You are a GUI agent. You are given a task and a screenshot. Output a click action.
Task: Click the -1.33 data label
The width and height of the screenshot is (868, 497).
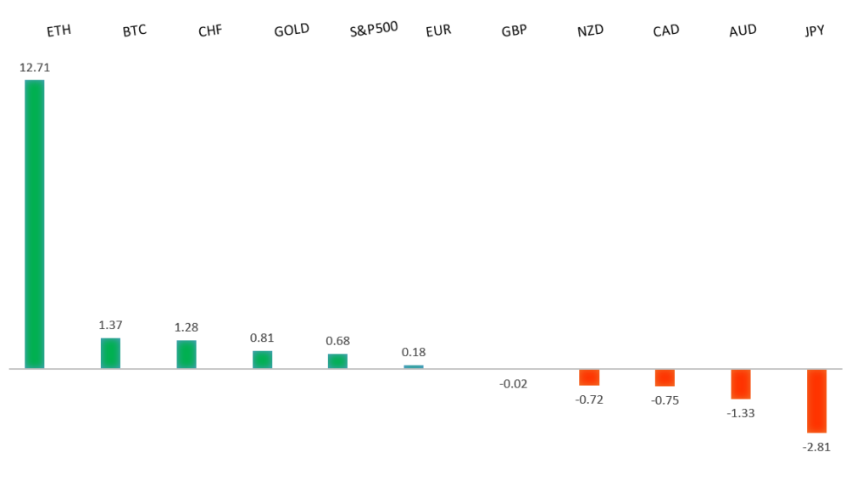click(x=741, y=413)
